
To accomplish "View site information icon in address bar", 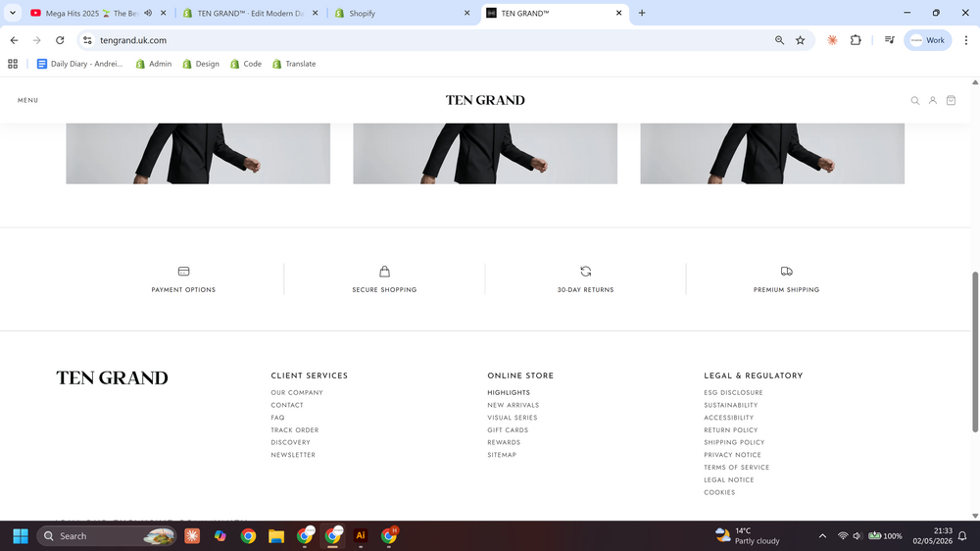I will point(87,40).
